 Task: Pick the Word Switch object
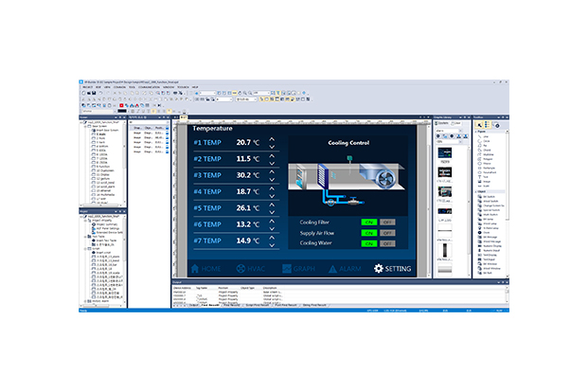[x=489, y=201]
